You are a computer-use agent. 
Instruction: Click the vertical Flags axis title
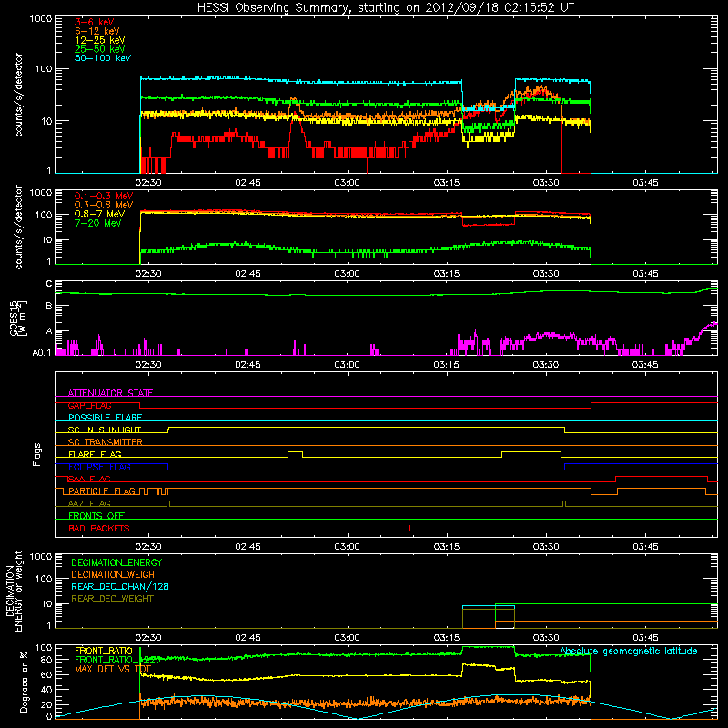(x=37, y=454)
